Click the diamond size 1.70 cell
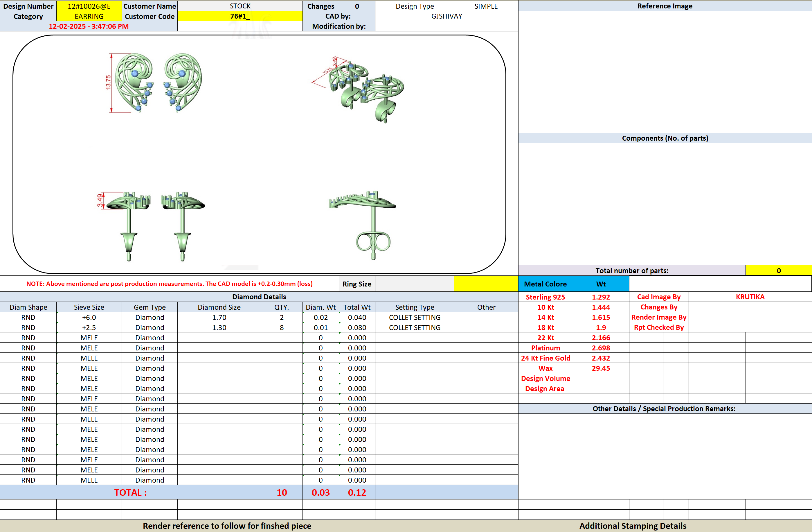 [219, 317]
